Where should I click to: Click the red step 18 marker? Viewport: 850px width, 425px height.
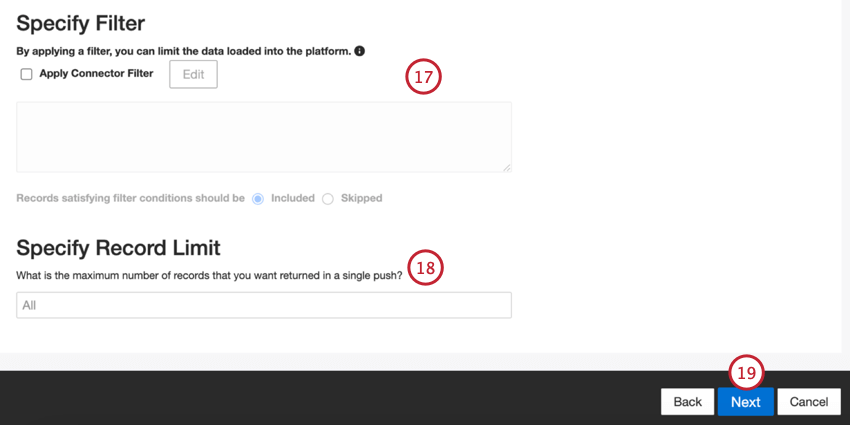(426, 268)
